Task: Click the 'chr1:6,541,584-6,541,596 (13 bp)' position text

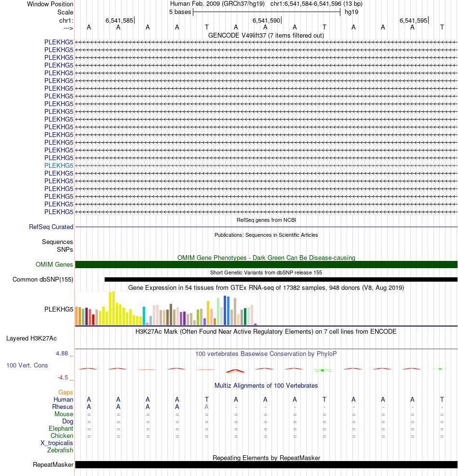Action: click(x=316, y=4)
